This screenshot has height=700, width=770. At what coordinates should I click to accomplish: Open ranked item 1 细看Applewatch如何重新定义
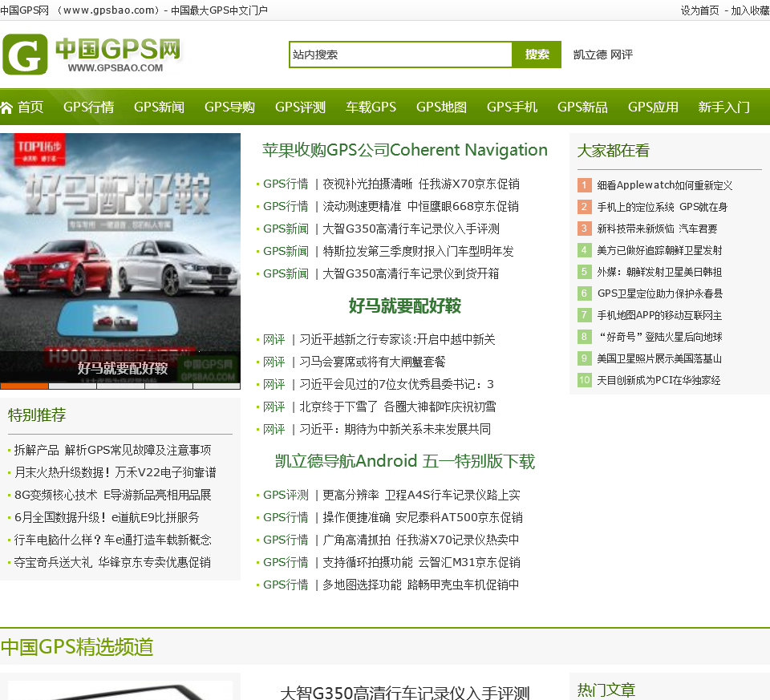pyautogui.click(x=664, y=185)
